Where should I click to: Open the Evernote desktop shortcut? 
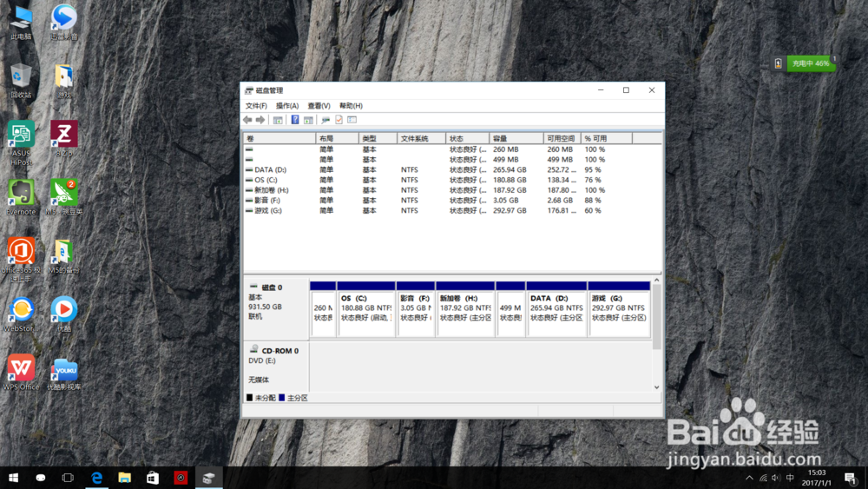[x=21, y=197]
